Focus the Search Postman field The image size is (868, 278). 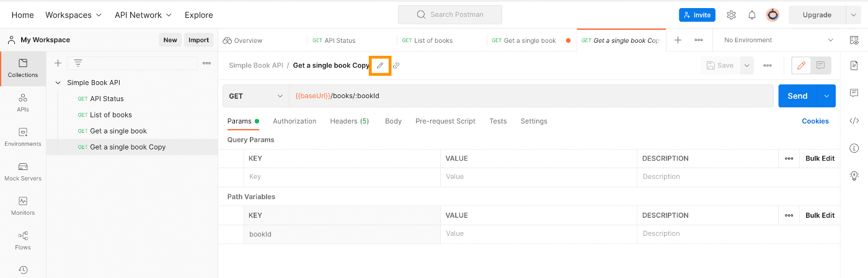point(450,14)
